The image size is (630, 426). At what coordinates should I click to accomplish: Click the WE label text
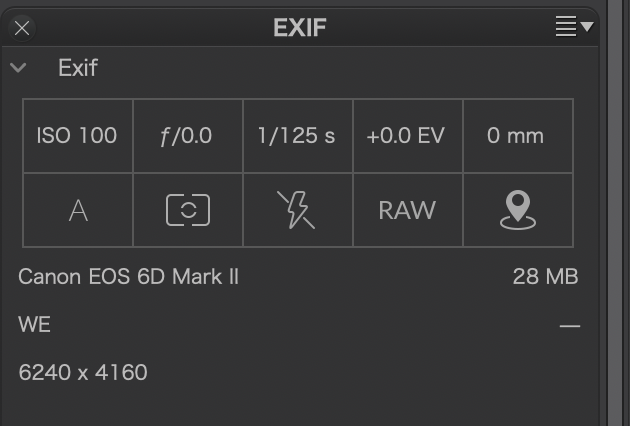point(35,324)
